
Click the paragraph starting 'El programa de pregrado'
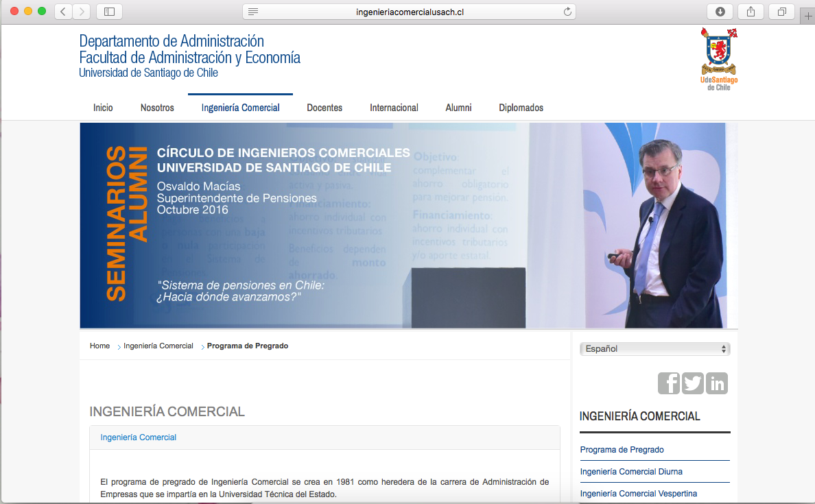tap(324, 488)
